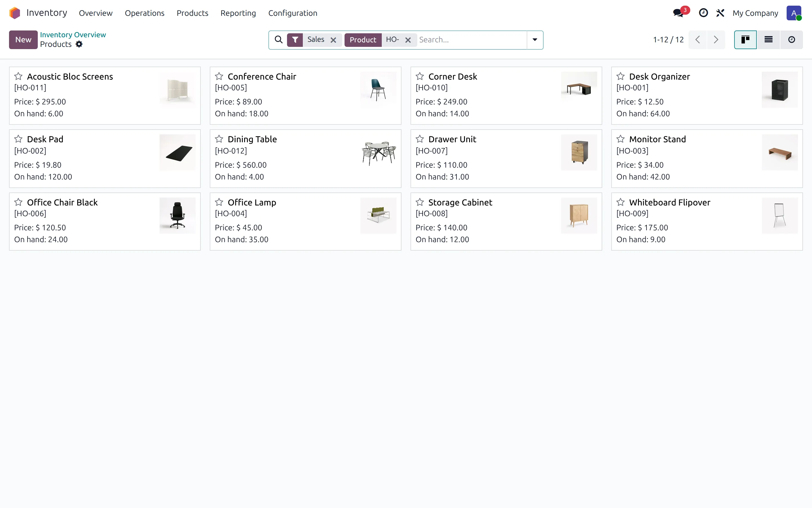
Task: Favorite Desk Organizer with star
Action: (620, 76)
